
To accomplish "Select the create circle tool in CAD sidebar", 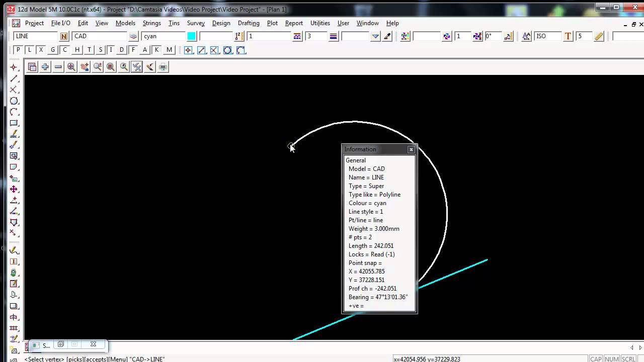I will (x=14, y=101).
